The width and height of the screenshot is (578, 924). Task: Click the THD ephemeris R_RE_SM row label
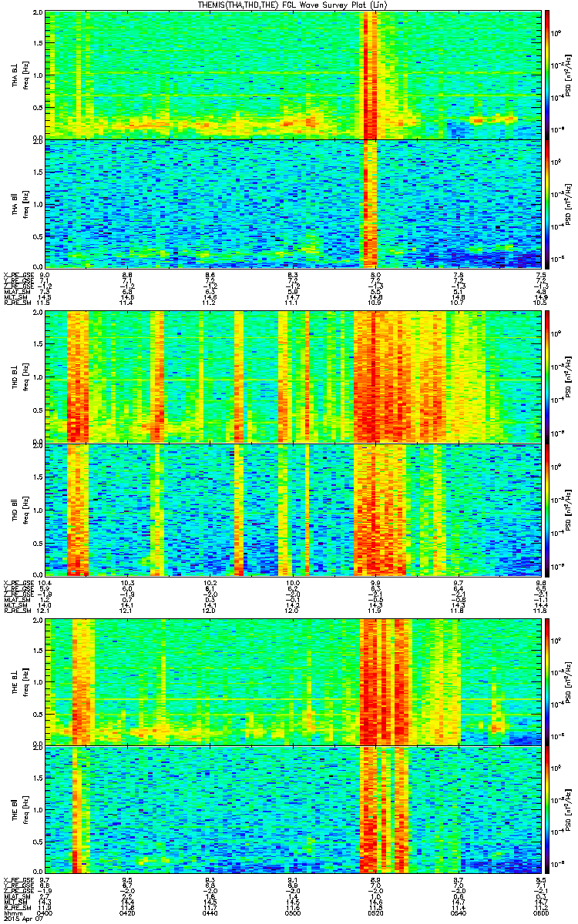click(16, 612)
